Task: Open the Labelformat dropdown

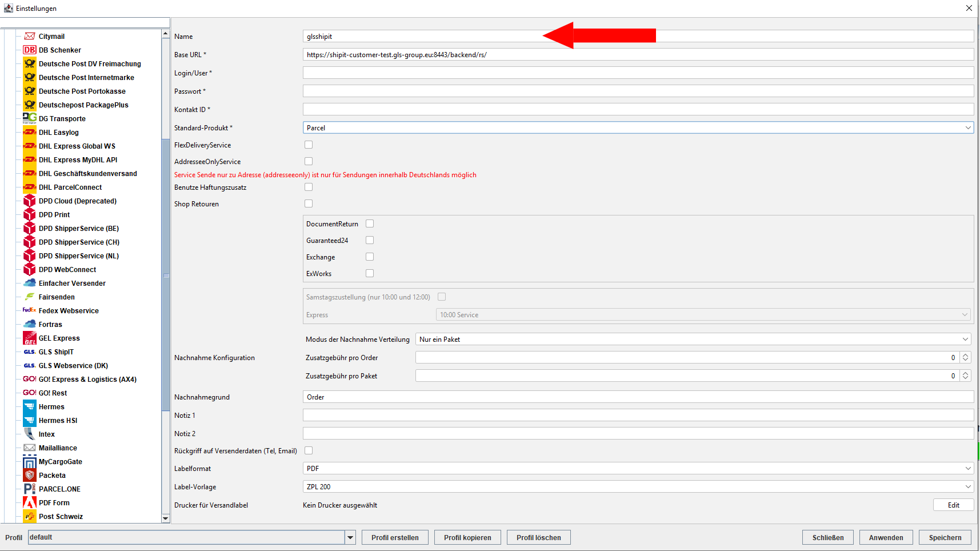Action: tap(638, 468)
